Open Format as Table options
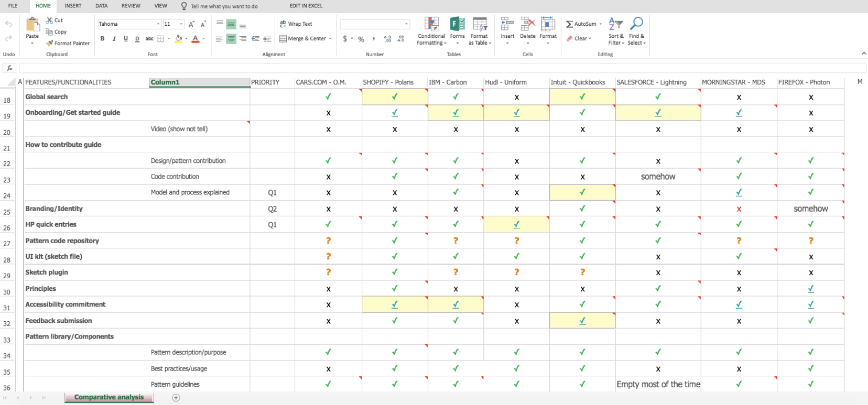This screenshot has width=868, height=405. tap(479, 31)
